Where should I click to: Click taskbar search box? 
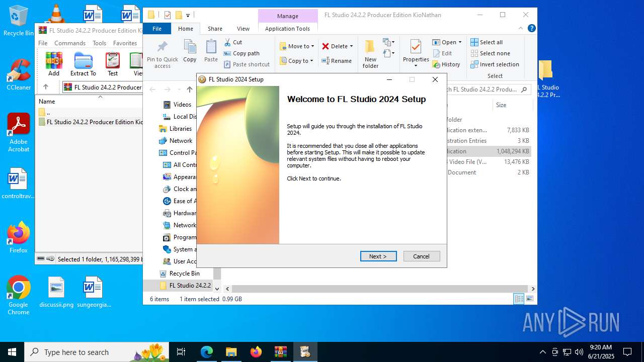pyautogui.click(x=97, y=352)
